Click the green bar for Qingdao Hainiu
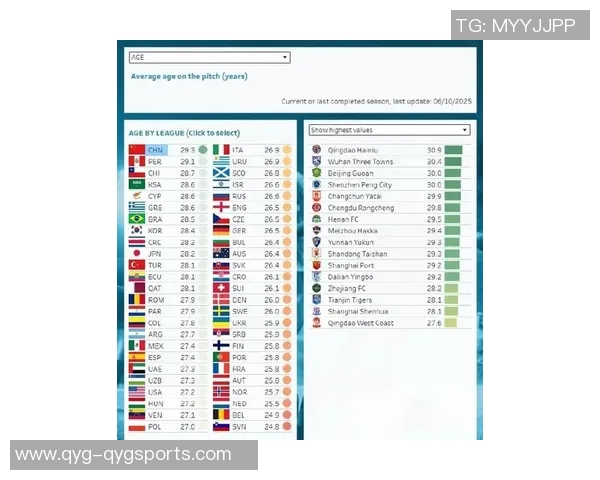This screenshot has height=480, width=600. pyautogui.click(x=453, y=150)
